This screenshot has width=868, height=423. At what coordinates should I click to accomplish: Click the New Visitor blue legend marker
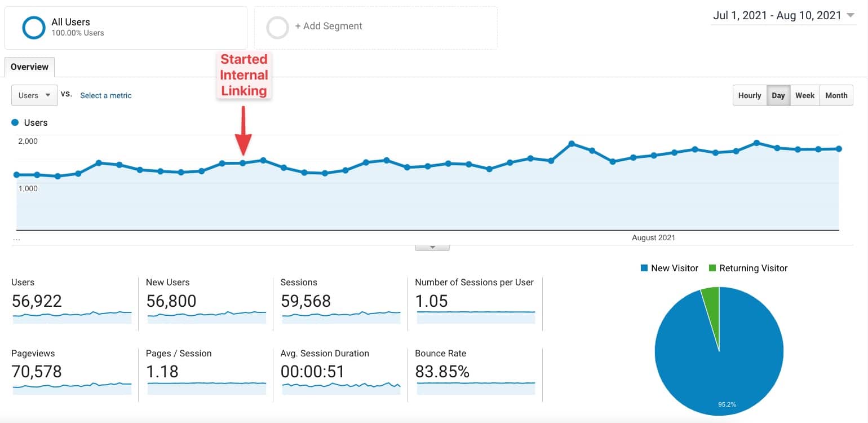pos(645,268)
